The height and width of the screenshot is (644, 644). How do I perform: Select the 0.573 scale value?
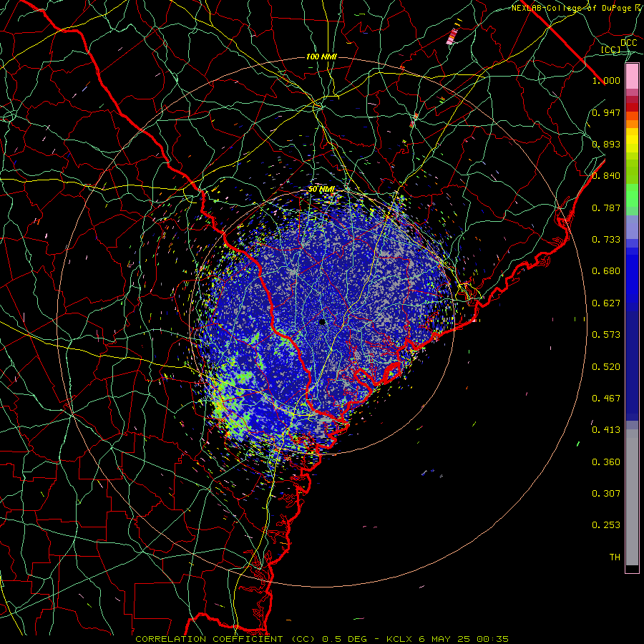pos(606,335)
